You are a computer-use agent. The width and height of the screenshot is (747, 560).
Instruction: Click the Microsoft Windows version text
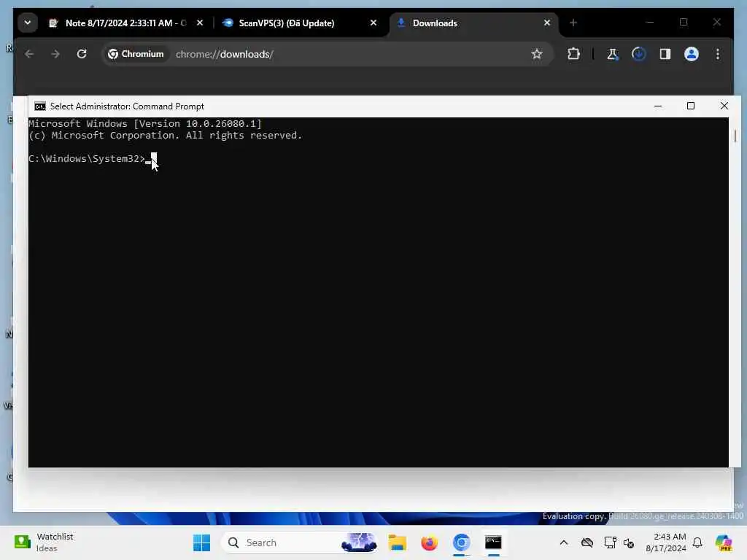coord(145,124)
